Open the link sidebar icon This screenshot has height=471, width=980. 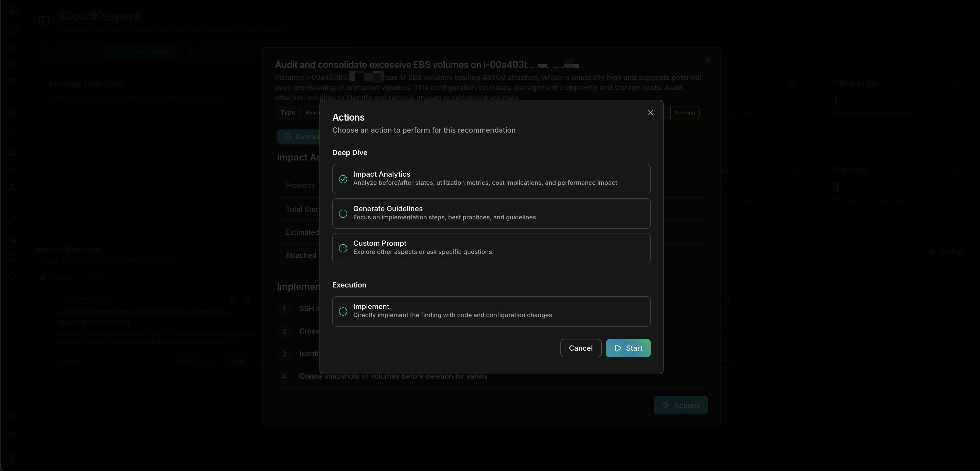(12, 220)
